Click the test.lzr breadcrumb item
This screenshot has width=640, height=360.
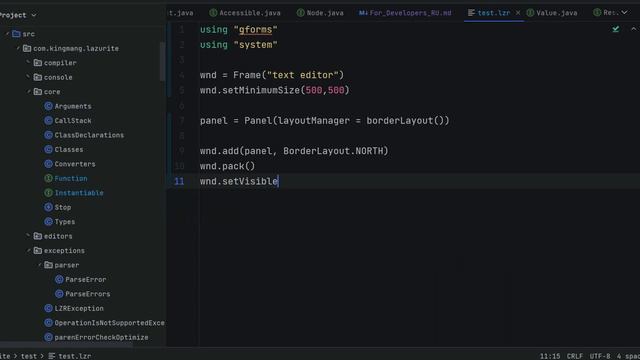(x=70, y=356)
